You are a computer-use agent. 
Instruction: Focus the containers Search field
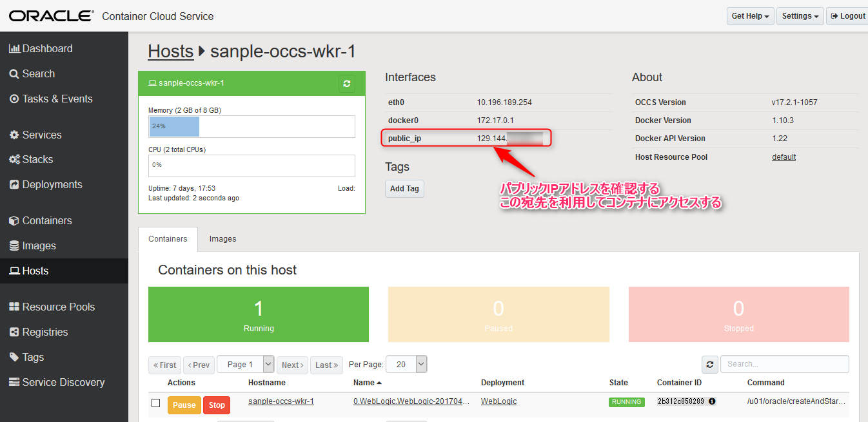[x=784, y=364]
